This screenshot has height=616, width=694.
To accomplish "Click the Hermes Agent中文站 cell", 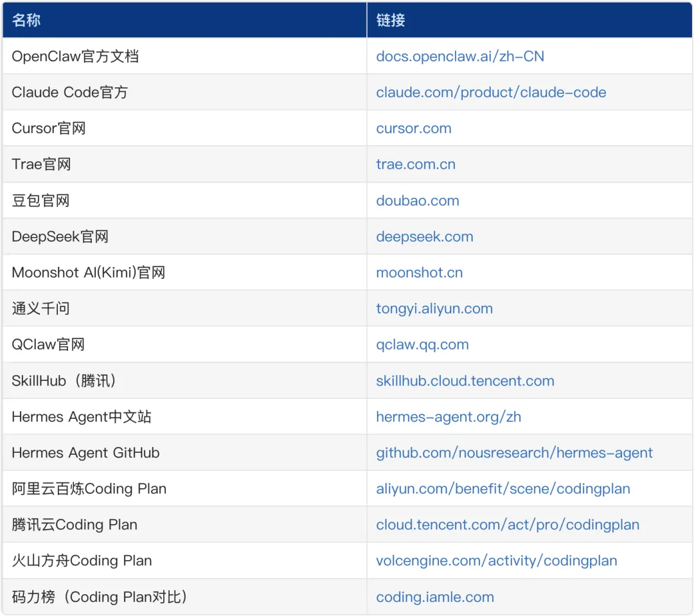I will [x=184, y=417].
